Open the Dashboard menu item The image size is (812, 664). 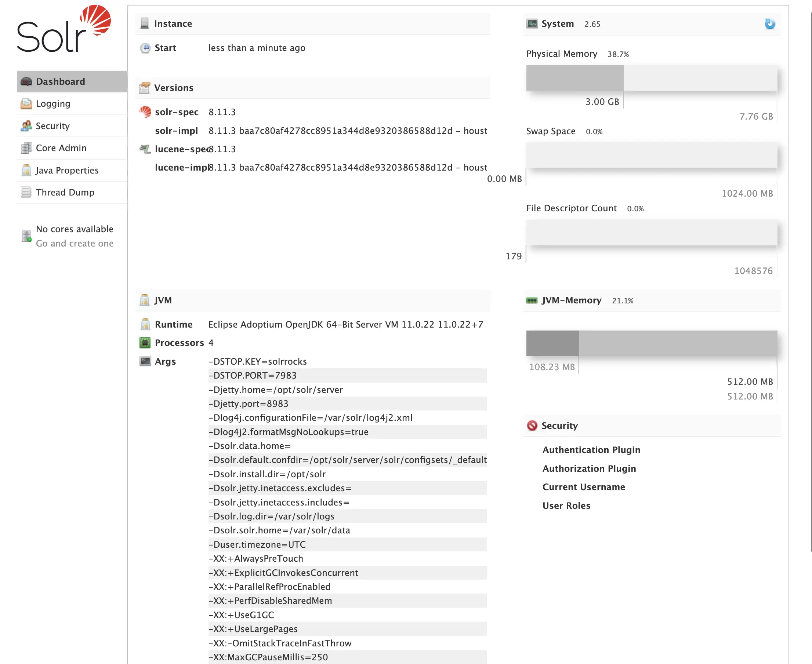(x=72, y=81)
